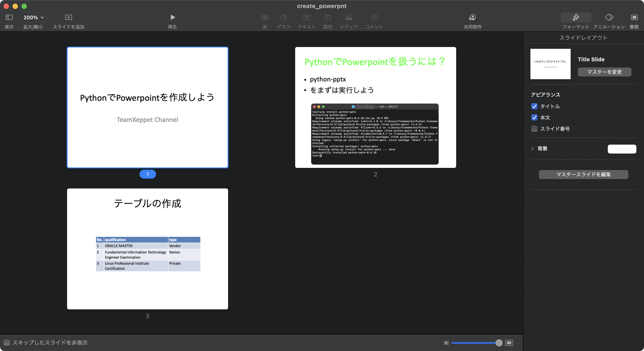Start slideshow with 再生 play button
Image resolution: width=644 pixels, height=351 pixels.
tap(172, 17)
